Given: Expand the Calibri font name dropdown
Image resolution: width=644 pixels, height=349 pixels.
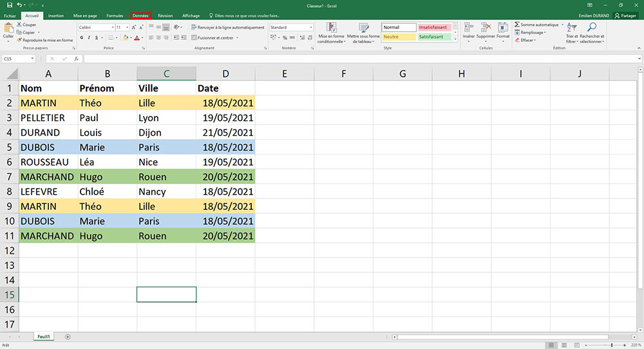Looking at the screenshot, I should [x=112, y=28].
